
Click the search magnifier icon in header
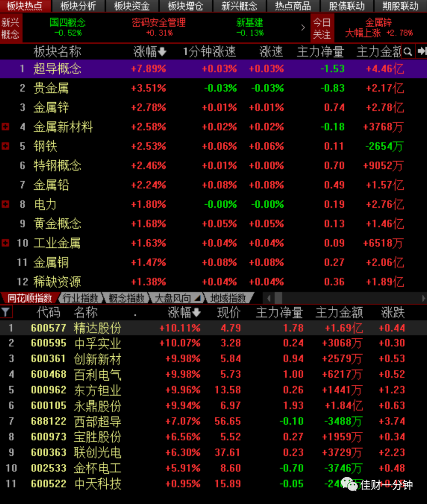(x=408, y=51)
